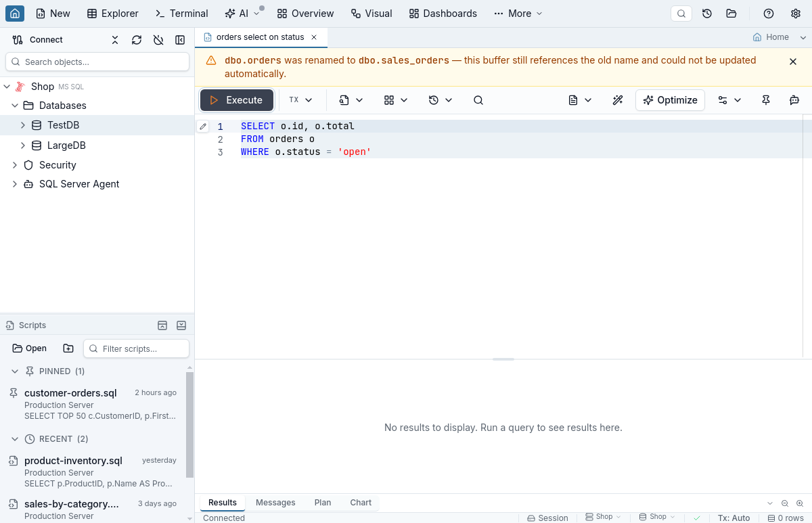
Task: Open the query history clock icon
Action: 441,100
